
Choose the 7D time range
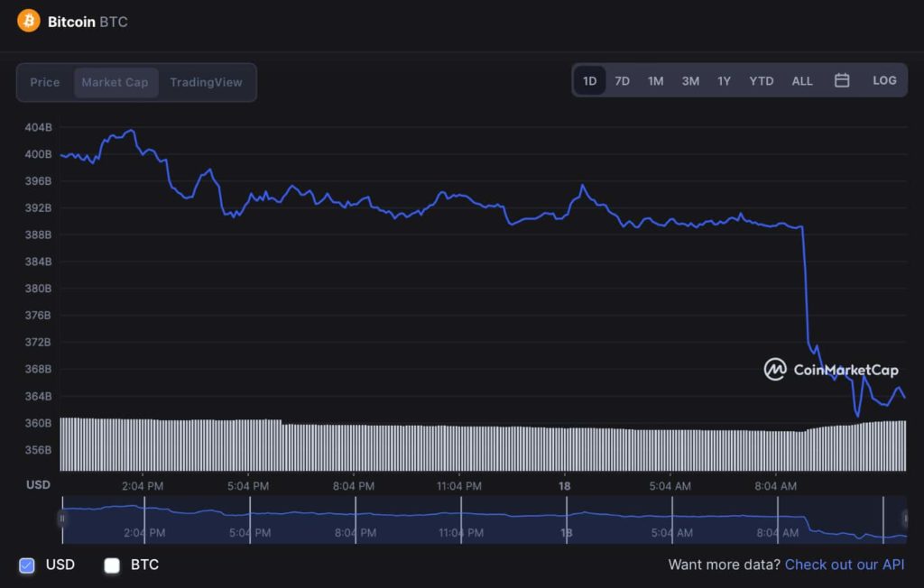pos(623,81)
